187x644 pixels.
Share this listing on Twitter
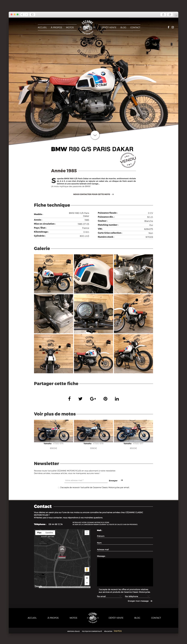point(80,399)
